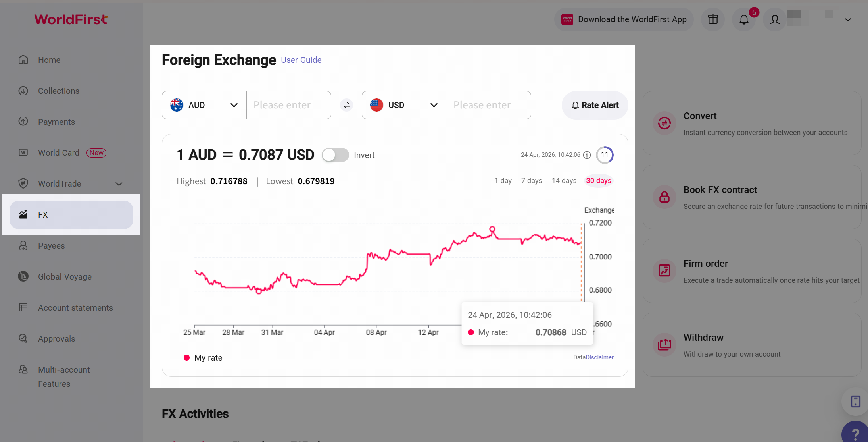Viewport: 868px width, 442px height.
Task: Click the 1 AUD = 0.7087 USD rate
Action: (x=246, y=155)
